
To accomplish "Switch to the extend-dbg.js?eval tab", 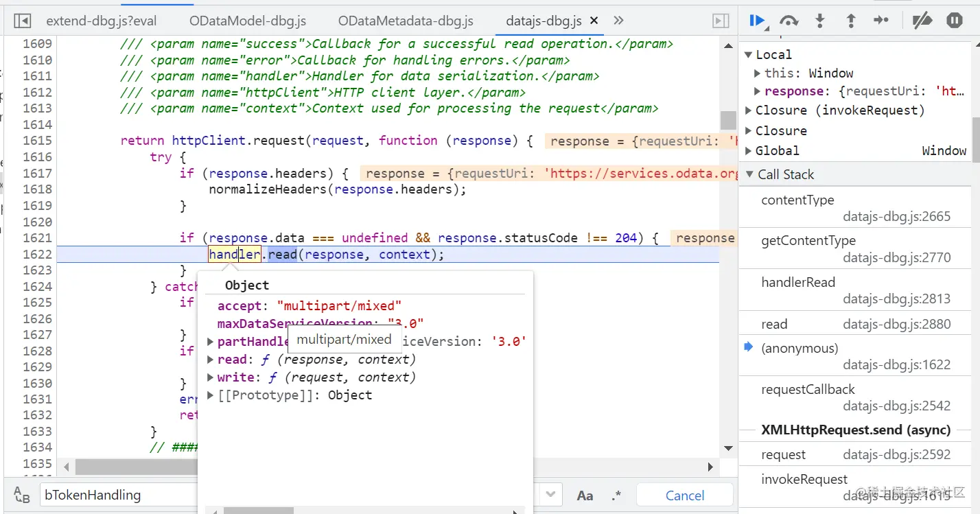I will click(102, 21).
